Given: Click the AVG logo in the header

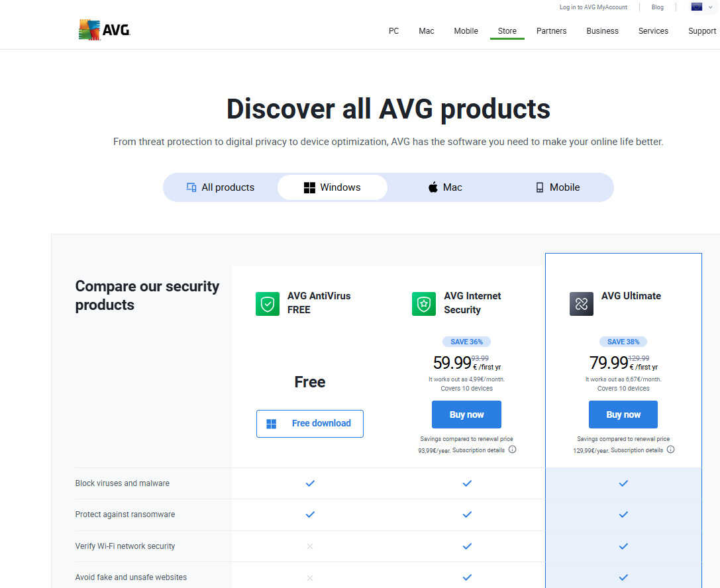Looking at the screenshot, I should [104, 30].
